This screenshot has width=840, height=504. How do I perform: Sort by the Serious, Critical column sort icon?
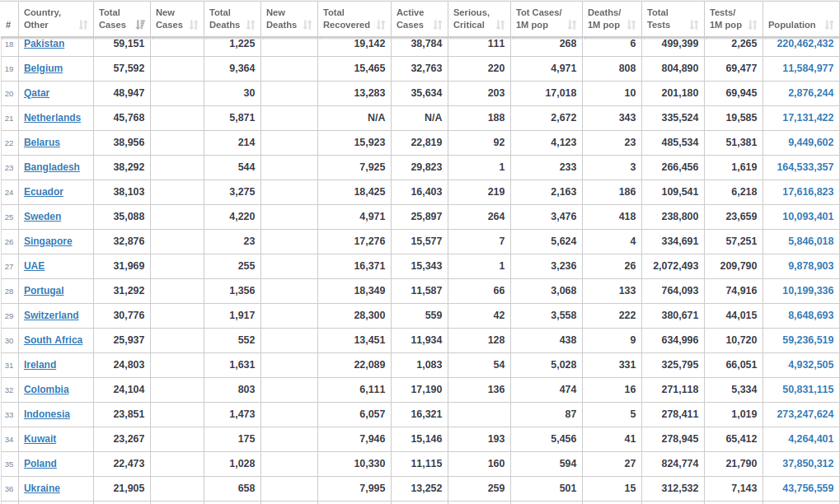[500, 25]
